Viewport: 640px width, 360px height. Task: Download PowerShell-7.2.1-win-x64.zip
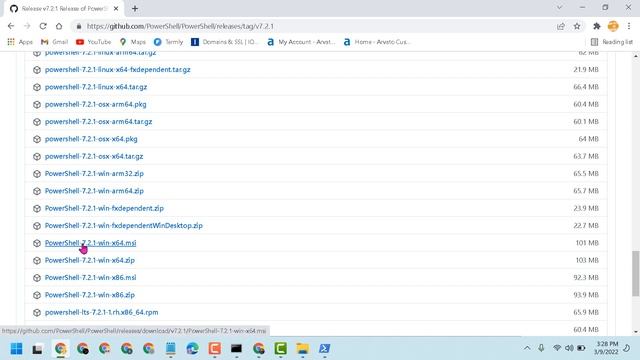[90, 260]
